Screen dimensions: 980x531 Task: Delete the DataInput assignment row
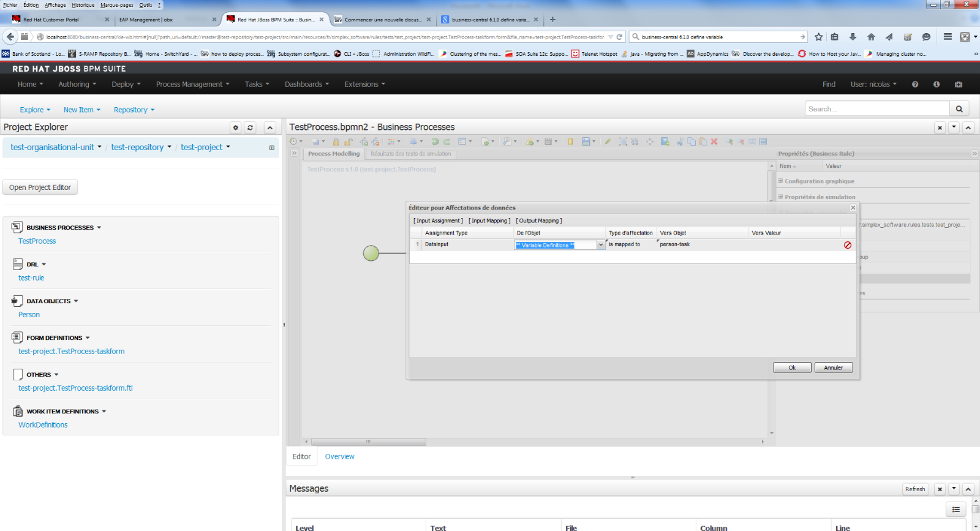[x=848, y=245]
